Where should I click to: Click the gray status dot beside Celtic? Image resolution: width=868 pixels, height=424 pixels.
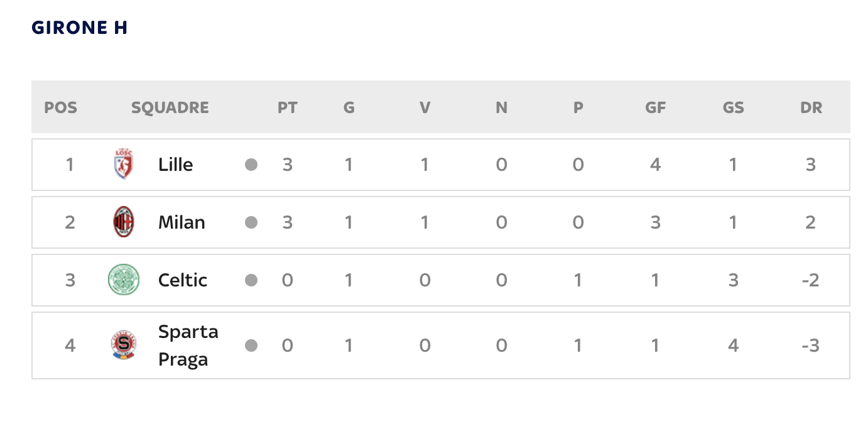coord(251,281)
